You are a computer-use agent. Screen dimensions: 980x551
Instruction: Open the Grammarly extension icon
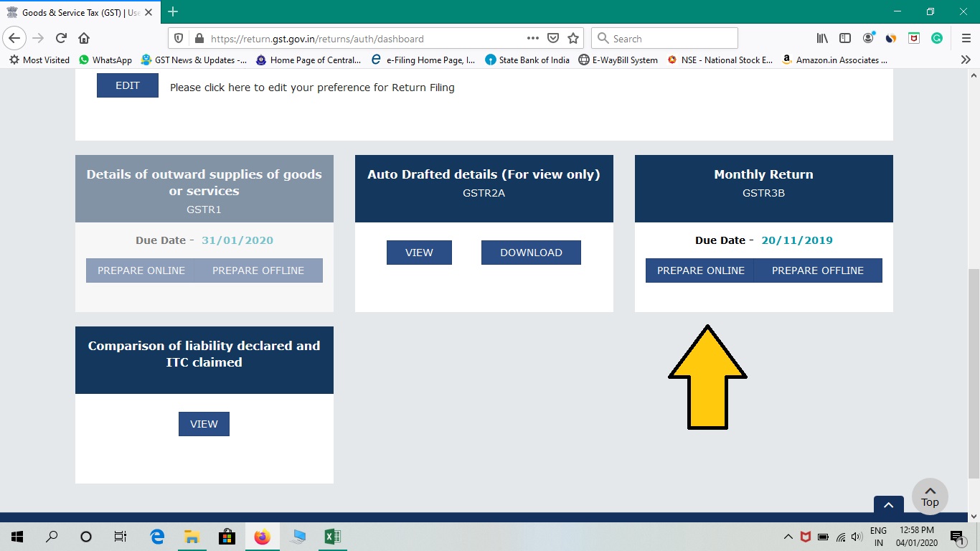936,38
